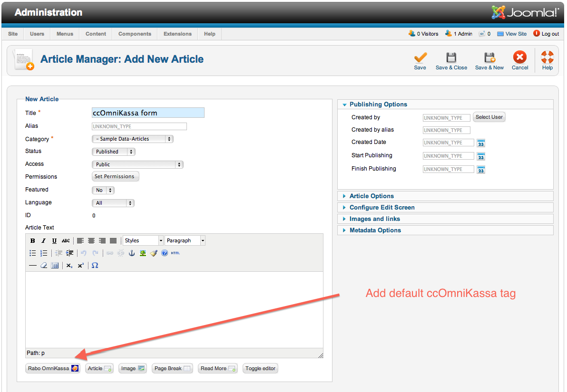This screenshot has width=567, height=392.
Task: Insert an image using the tree image icon
Action: tap(143, 253)
